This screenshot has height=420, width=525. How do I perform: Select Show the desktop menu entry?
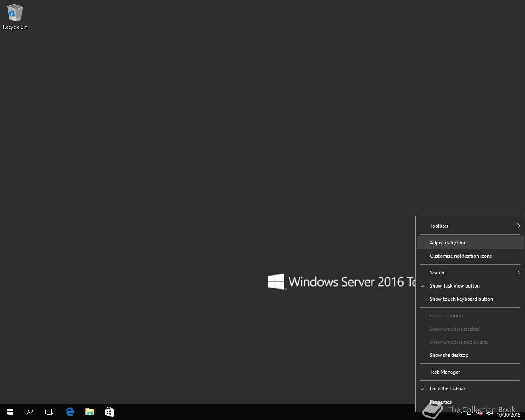point(470,355)
